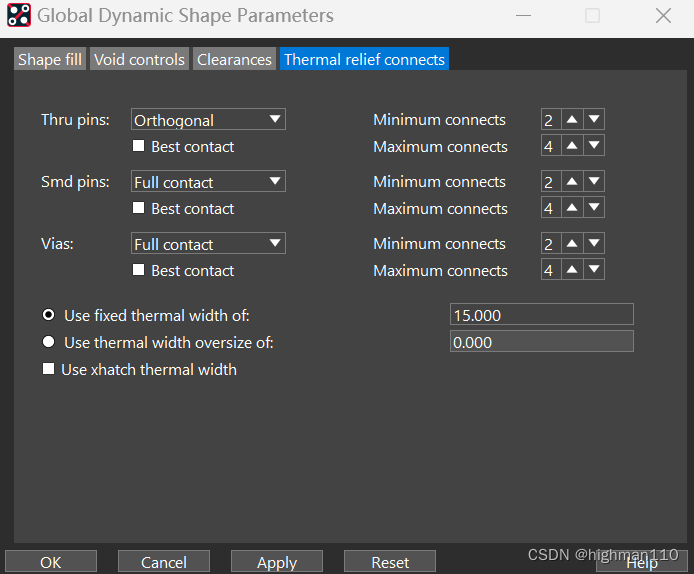Open the Thru pins Orthogonal dropdown
The image size is (694, 574).
pos(208,120)
